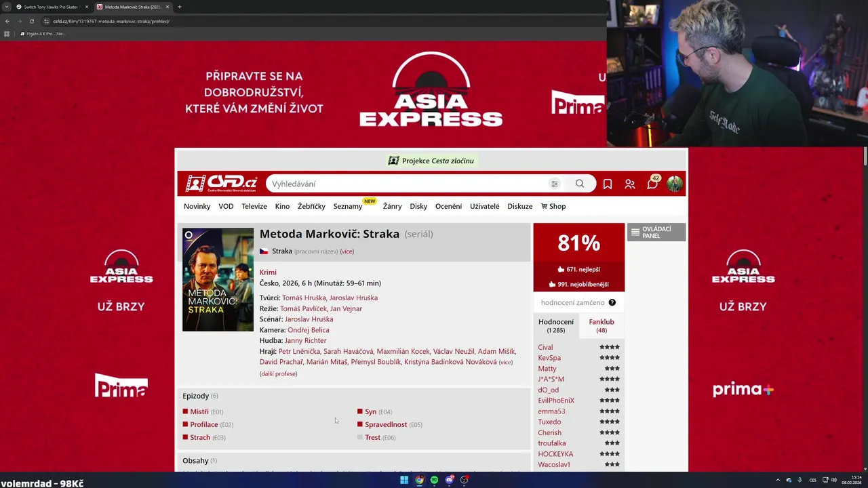Open Chrome from the taskbar

[419, 480]
